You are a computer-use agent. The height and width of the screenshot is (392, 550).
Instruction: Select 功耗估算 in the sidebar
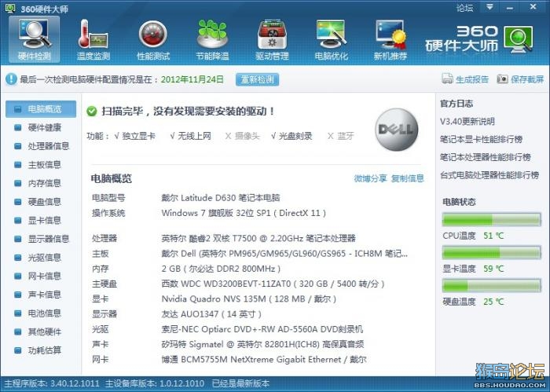pos(45,350)
